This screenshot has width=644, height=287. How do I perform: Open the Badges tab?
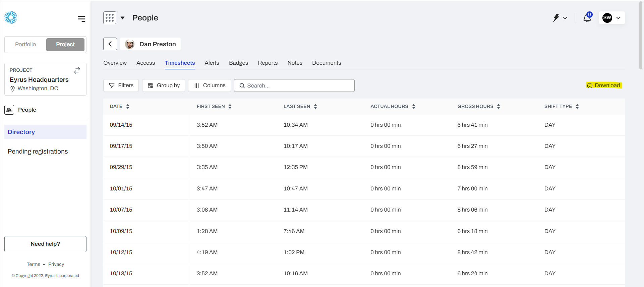pyautogui.click(x=238, y=63)
